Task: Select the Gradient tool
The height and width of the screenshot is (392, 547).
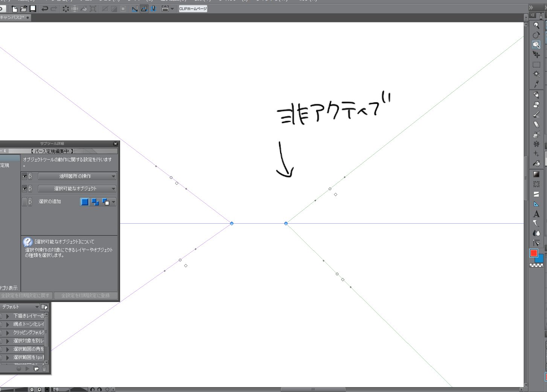Action: 536,174
